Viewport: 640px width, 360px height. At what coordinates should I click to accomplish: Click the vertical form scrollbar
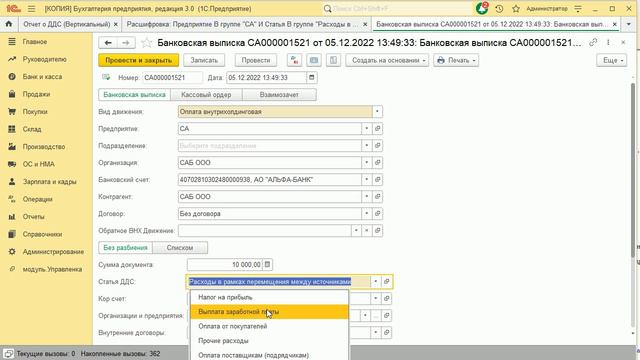point(633,169)
